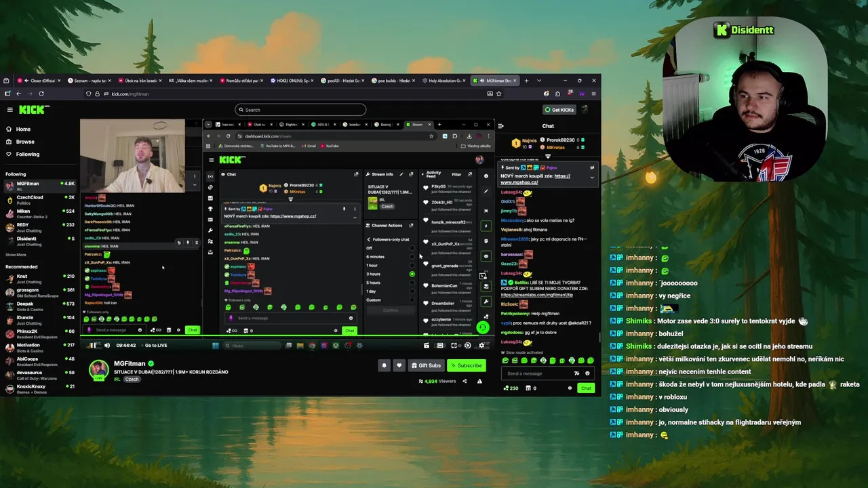Click the KICK logo in the header
Image resolution: width=868 pixels, height=488 pixels.
(34, 109)
